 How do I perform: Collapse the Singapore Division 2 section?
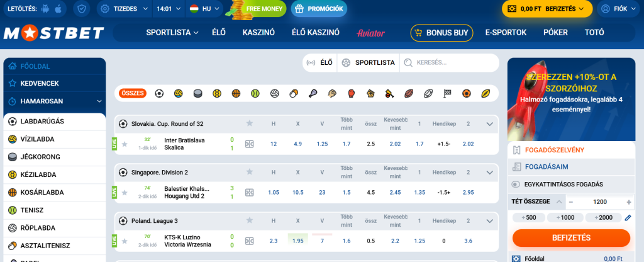click(x=490, y=172)
